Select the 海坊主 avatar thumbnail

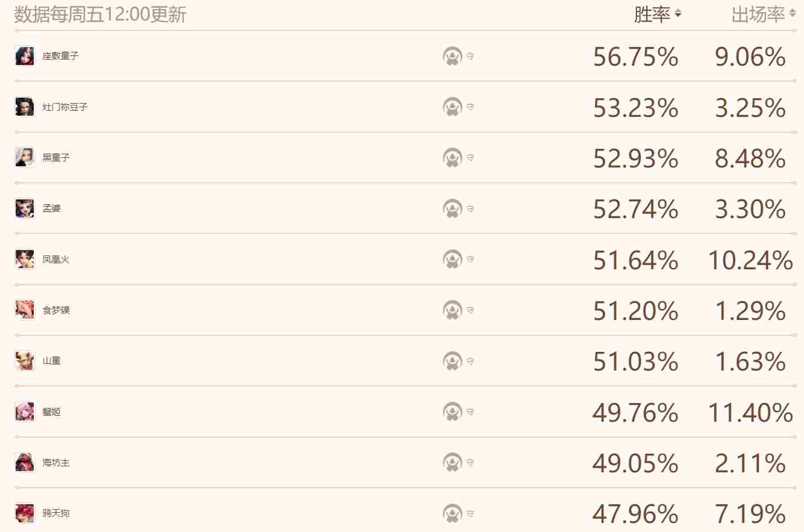pyautogui.click(x=25, y=463)
